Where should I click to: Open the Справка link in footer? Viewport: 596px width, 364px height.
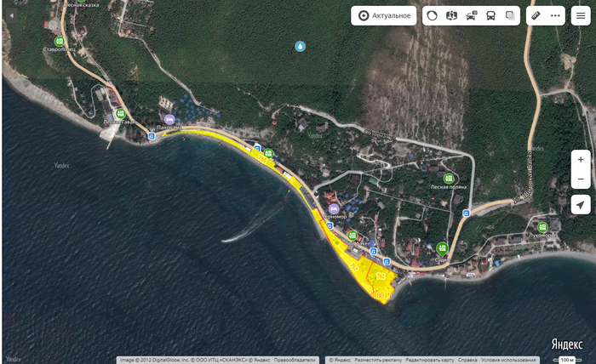[461, 360]
